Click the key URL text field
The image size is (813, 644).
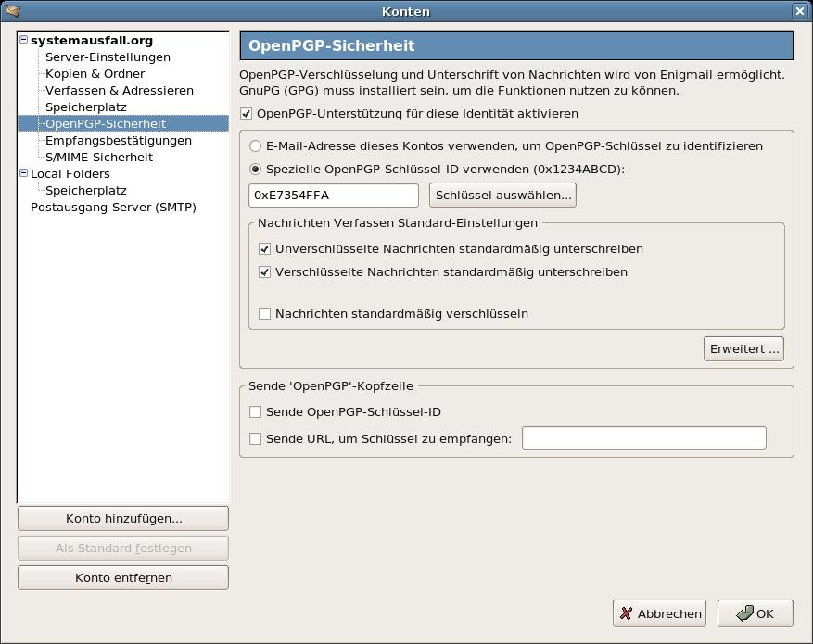click(x=644, y=438)
